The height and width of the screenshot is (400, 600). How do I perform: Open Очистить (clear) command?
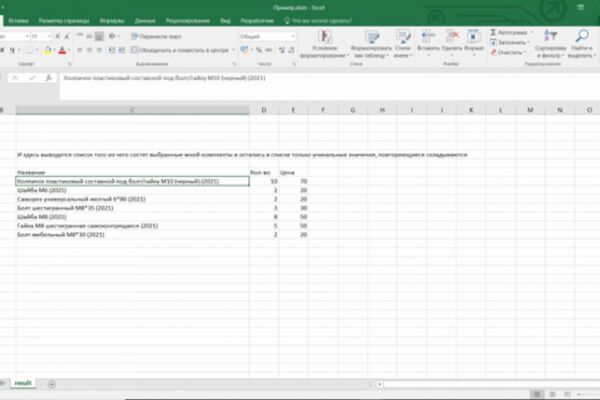(509, 52)
